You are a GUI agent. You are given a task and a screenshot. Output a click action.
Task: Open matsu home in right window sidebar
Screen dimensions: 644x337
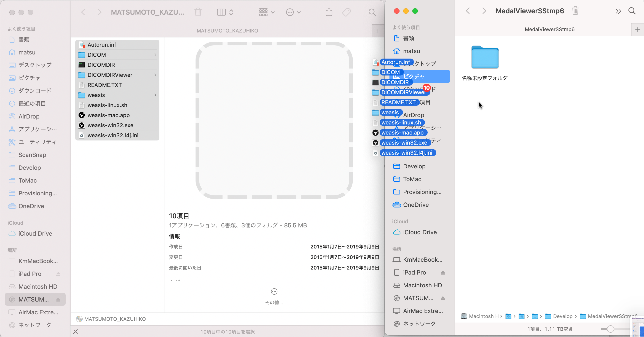(x=420, y=51)
